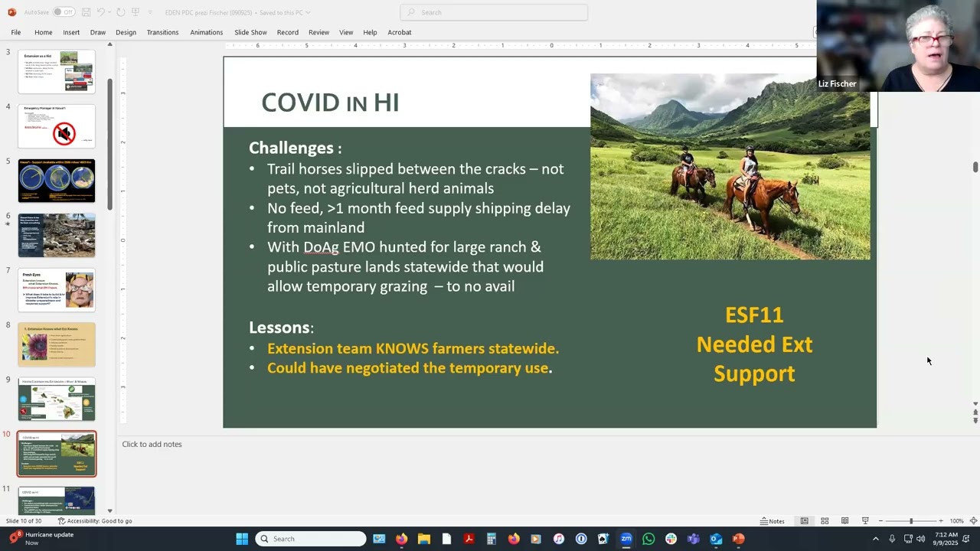Open the Acrobat tab
980x551 pixels.
click(399, 32)
